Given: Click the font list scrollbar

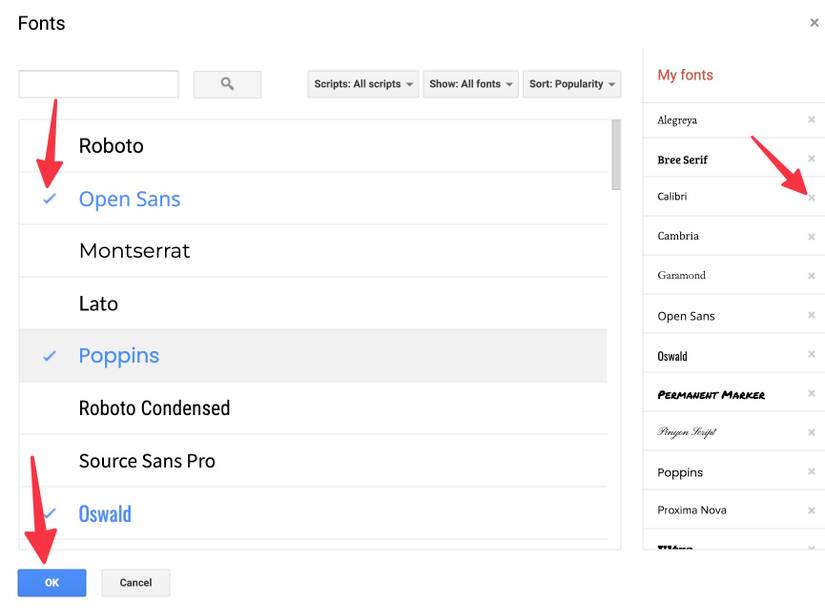Looking at the screenshot, I should 614,150.
